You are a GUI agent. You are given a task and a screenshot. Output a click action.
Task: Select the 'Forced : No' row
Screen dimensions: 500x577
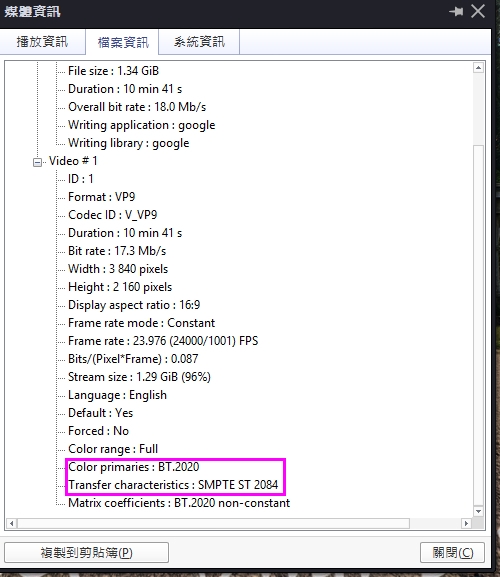click(98, 431)
